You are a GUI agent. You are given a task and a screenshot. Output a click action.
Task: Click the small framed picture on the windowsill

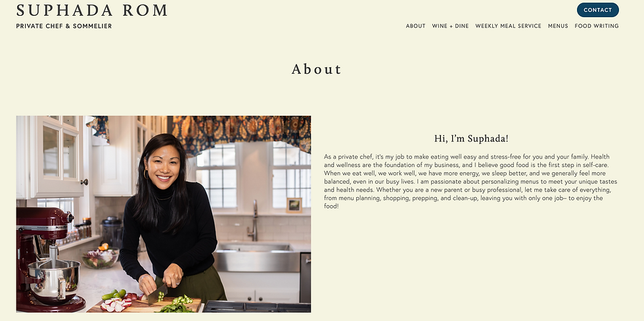(294, 205)
